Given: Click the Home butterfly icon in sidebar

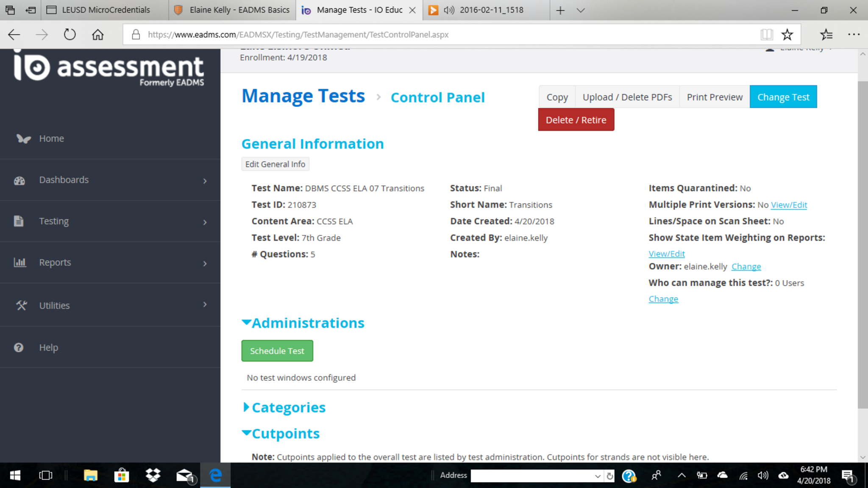Looking at the screenshot, I should (x=23, y=139).
